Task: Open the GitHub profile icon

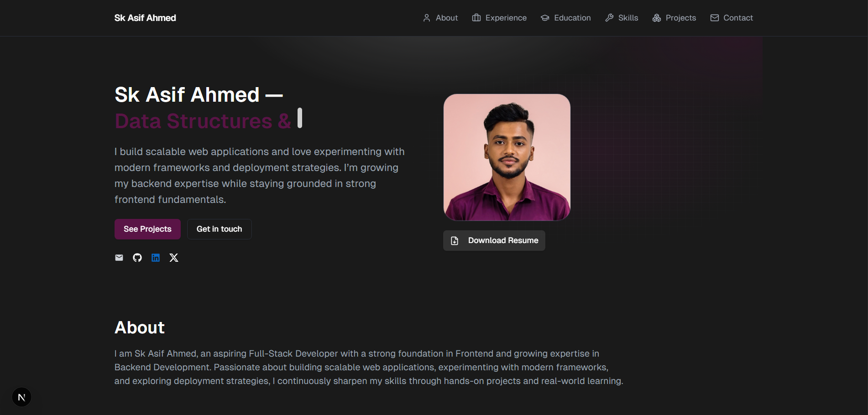Action: (x=137, y=258)
